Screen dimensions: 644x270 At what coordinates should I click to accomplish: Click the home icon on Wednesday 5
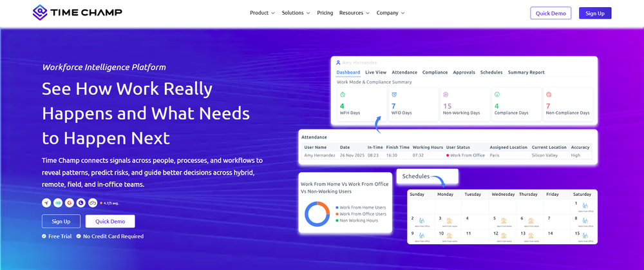pos(504,220)
